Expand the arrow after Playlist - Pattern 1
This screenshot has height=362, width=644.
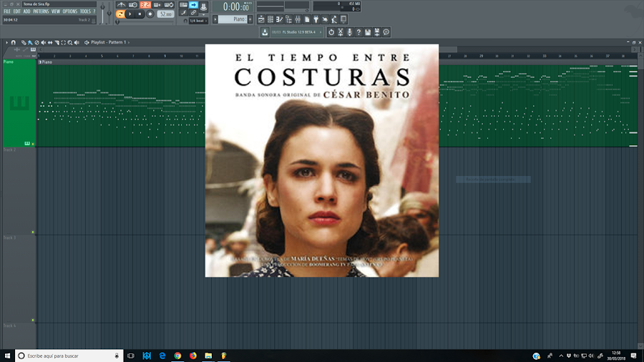click(129, 42)
